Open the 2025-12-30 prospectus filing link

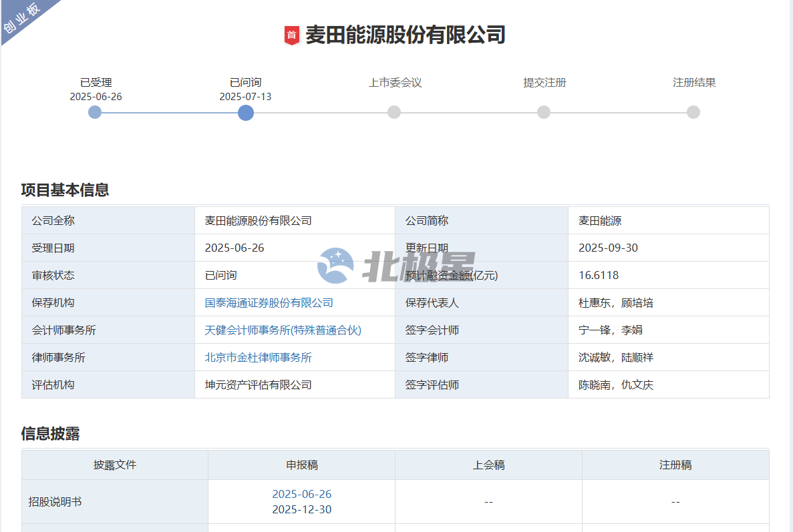[x=301, y=509]
